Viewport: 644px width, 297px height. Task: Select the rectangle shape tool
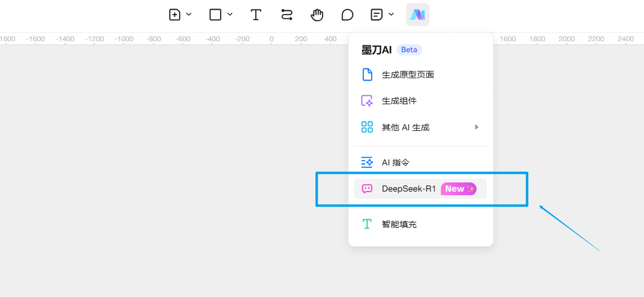click(216, 15)
